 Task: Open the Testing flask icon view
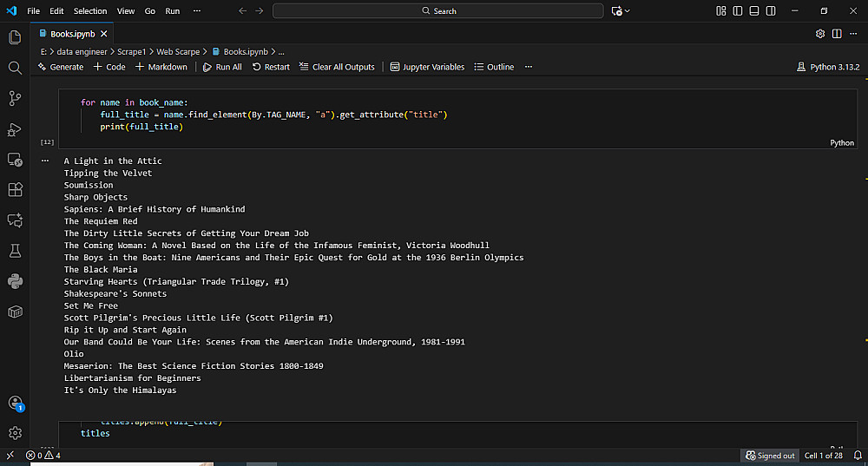pyautogui.click(x=15, y=251)
